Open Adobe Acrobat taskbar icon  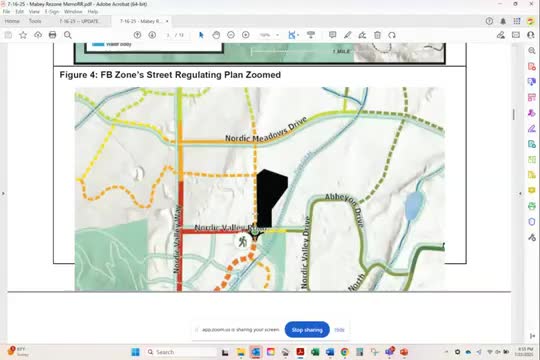coord(300,352)
